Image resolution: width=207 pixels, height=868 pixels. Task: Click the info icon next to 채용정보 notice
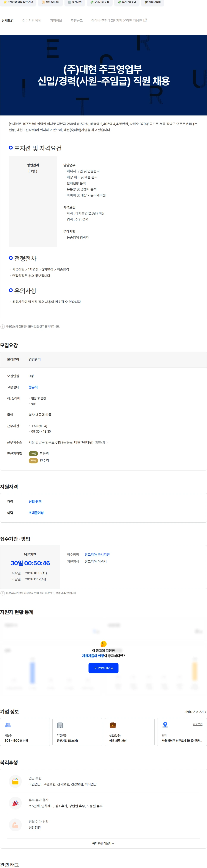[3, 327]
